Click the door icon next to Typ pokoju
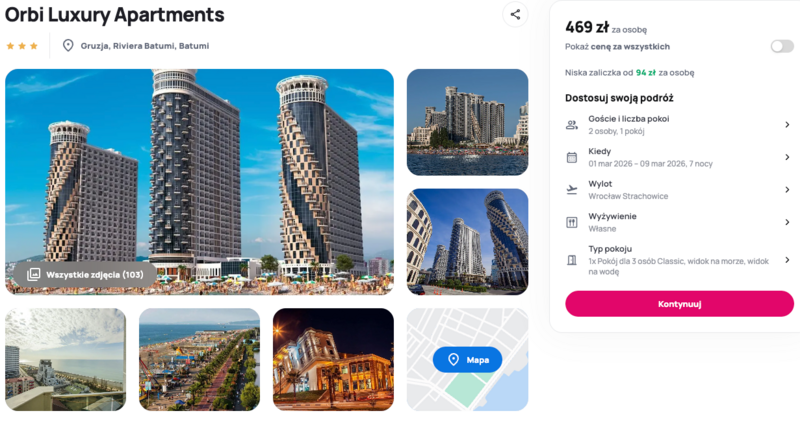 [x=572, y=260]
